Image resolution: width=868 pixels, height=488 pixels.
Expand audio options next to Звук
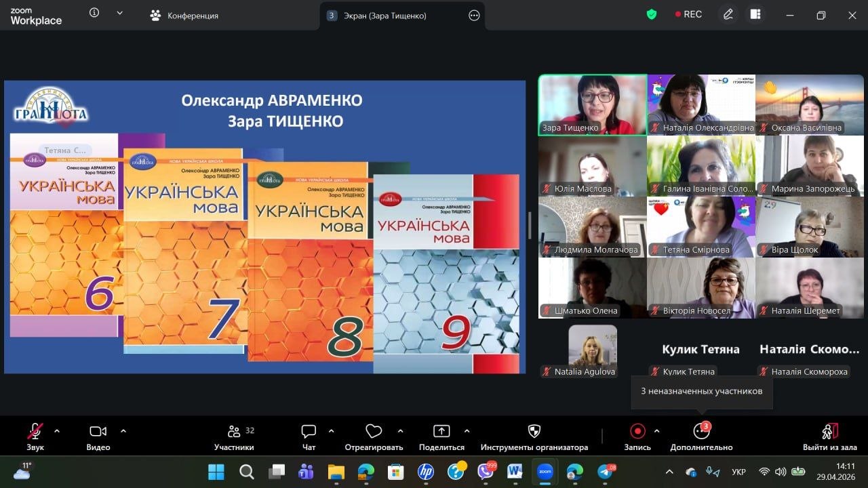pyautogui.click(x=56, y=431)
